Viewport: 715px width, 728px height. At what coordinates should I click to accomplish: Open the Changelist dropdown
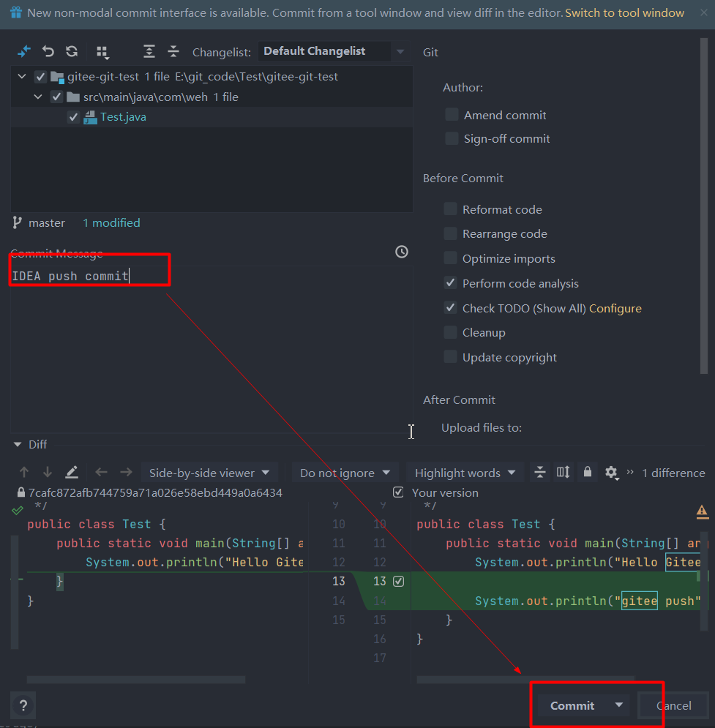point(332,51)
